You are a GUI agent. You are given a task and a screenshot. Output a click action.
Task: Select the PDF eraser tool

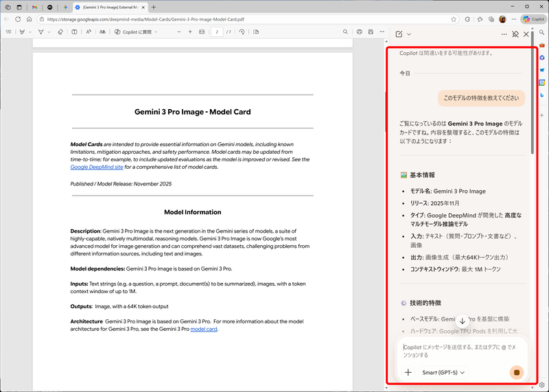60,32
